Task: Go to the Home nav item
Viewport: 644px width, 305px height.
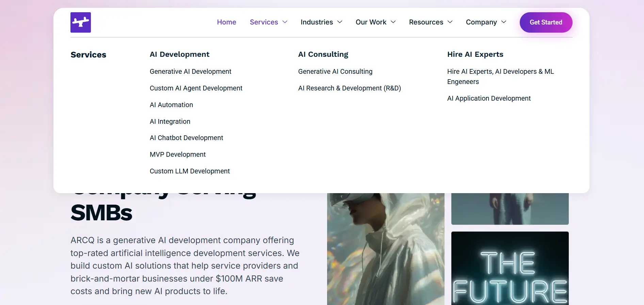Action: pos(227,22)
